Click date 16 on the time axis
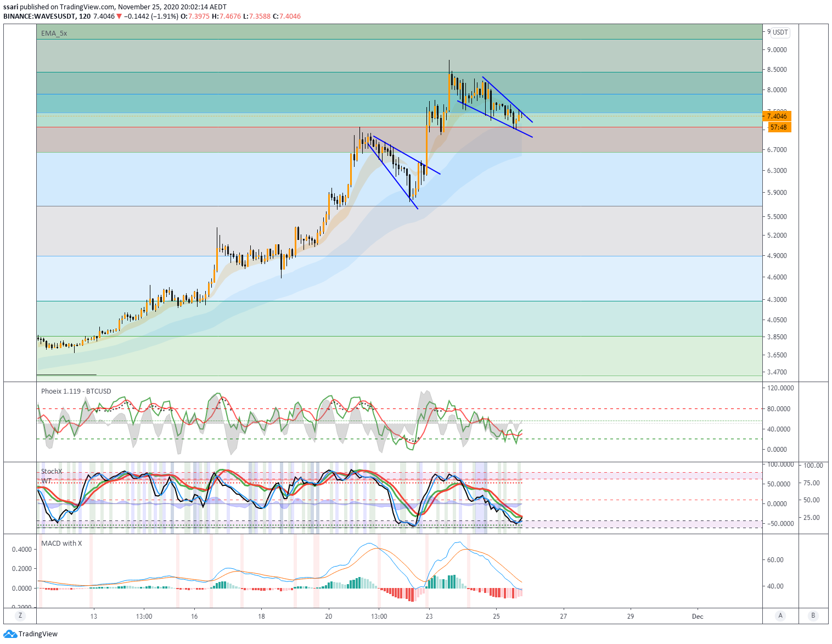The height and width of the screenshot is (644, 832). [x=194, y=617]
